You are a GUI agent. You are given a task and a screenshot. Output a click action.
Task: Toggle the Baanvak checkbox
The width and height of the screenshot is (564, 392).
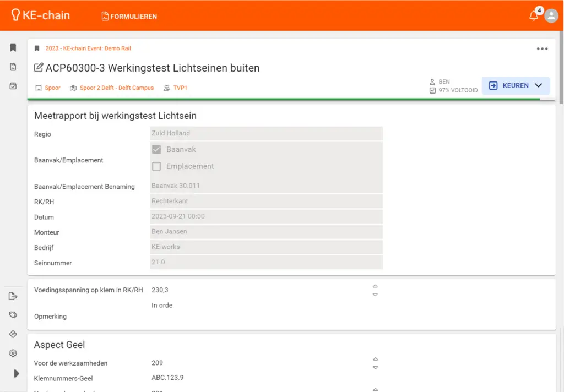click(156, 149)
